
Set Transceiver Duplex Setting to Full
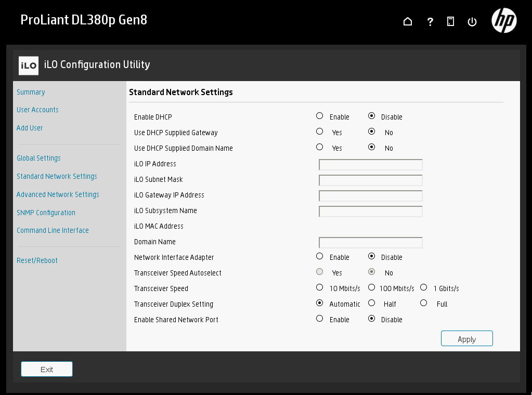coord(423,303)
